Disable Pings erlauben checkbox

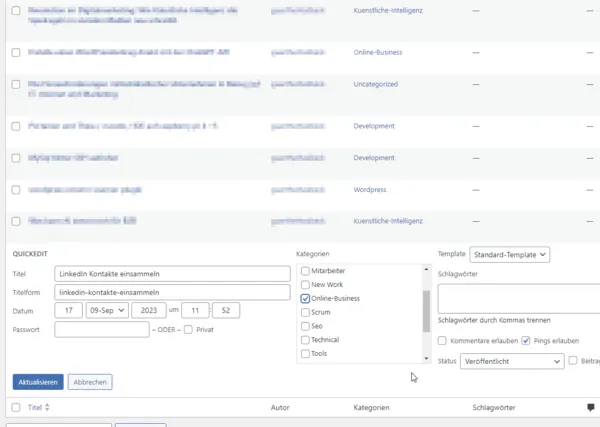click(526, 341)
